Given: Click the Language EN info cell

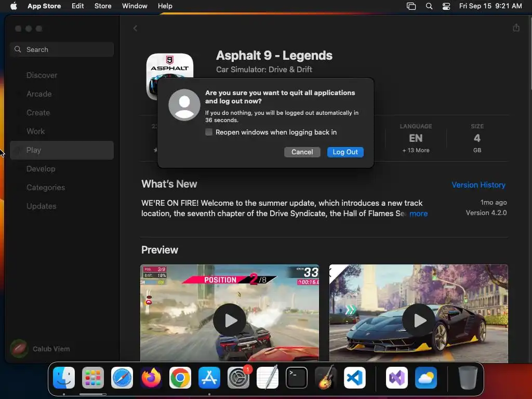Looking at the screenshot, I should pos(416,138).
